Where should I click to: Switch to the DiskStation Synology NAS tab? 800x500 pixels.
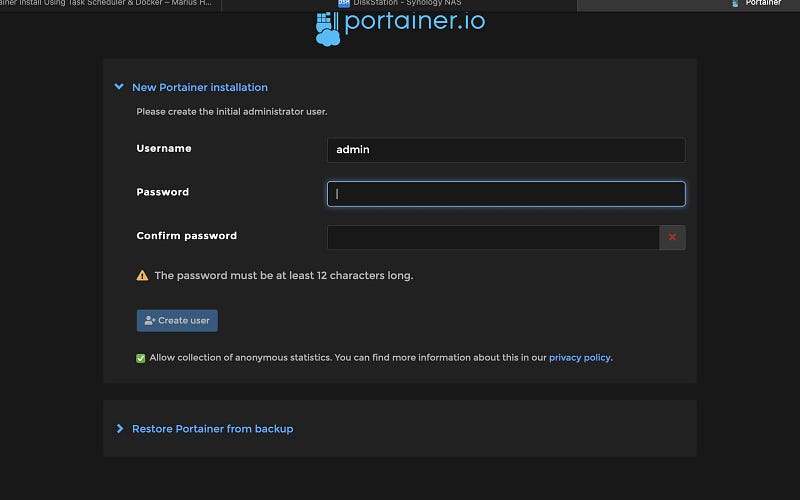click(x=399, y=4)
